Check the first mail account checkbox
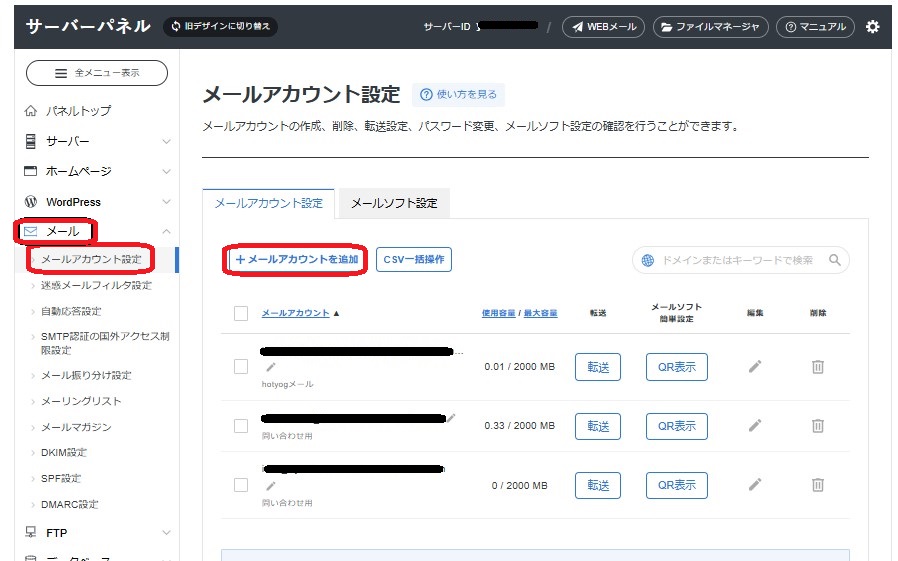This screenshot has width=898, height=561. (x=240, y=367)
